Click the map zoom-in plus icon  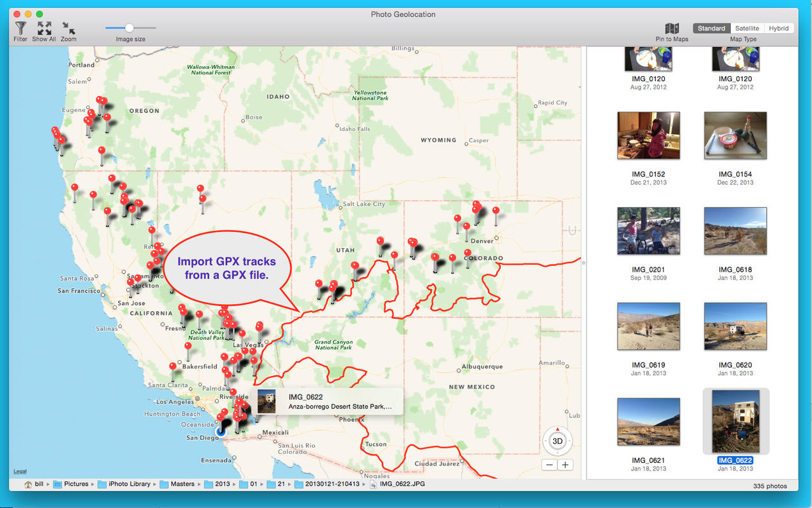[x=565, y=464]
